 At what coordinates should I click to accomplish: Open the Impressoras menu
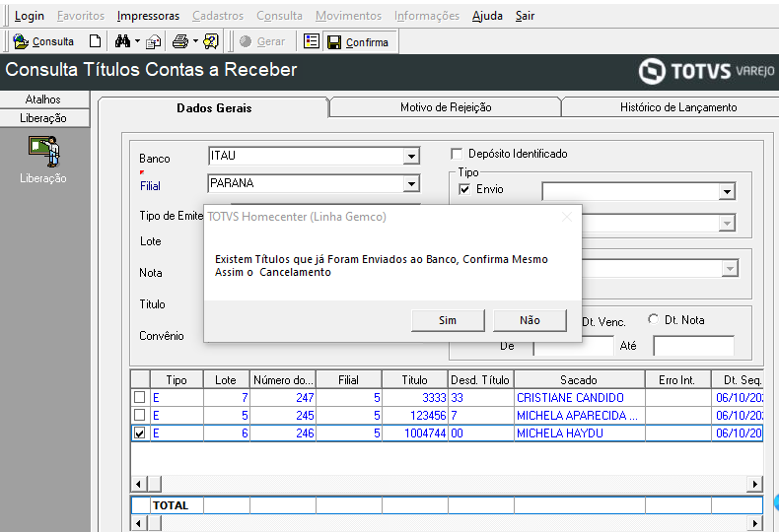click(x=148, y=16)
